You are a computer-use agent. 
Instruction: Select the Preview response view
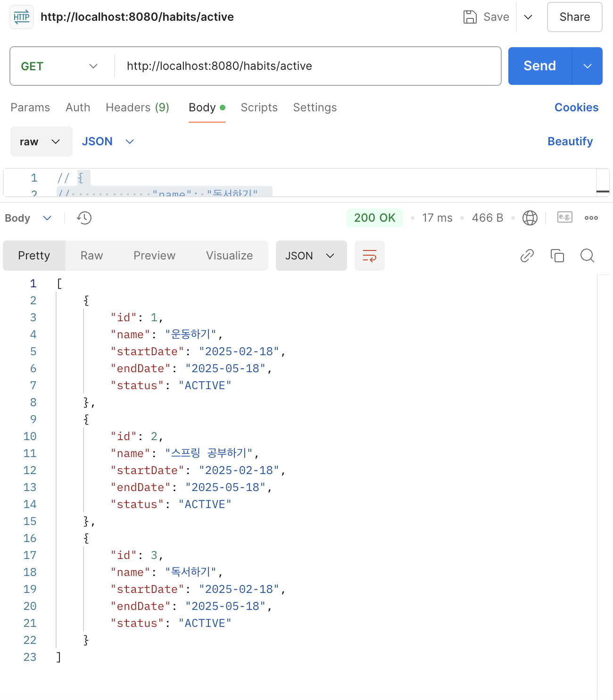[154, 256]
